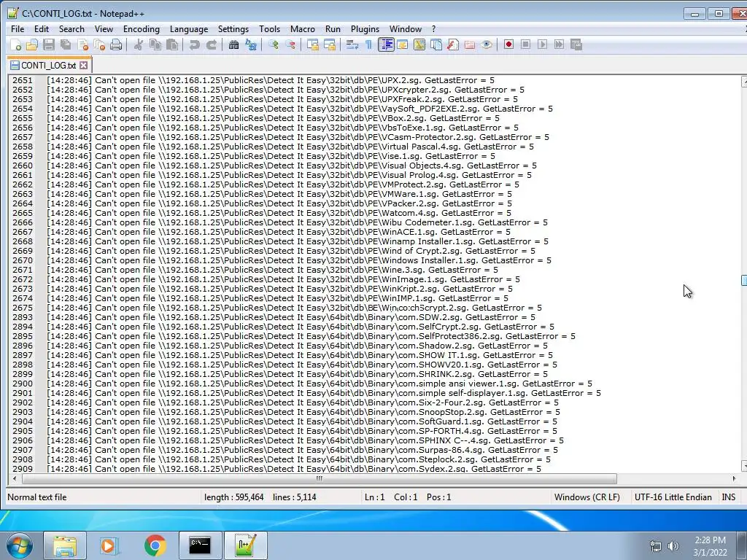Open the Search menu
Viewport: 747px width, 560px height.
tap(71, 29)
